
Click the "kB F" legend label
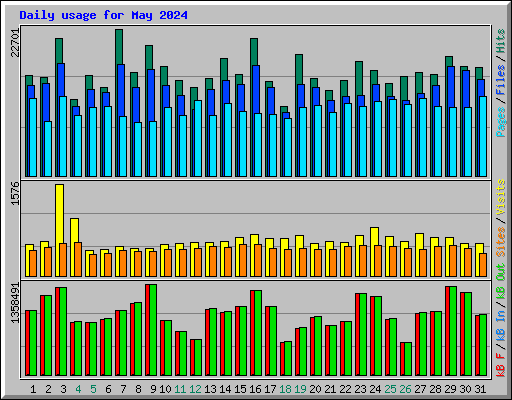click(x=501, y=365)
